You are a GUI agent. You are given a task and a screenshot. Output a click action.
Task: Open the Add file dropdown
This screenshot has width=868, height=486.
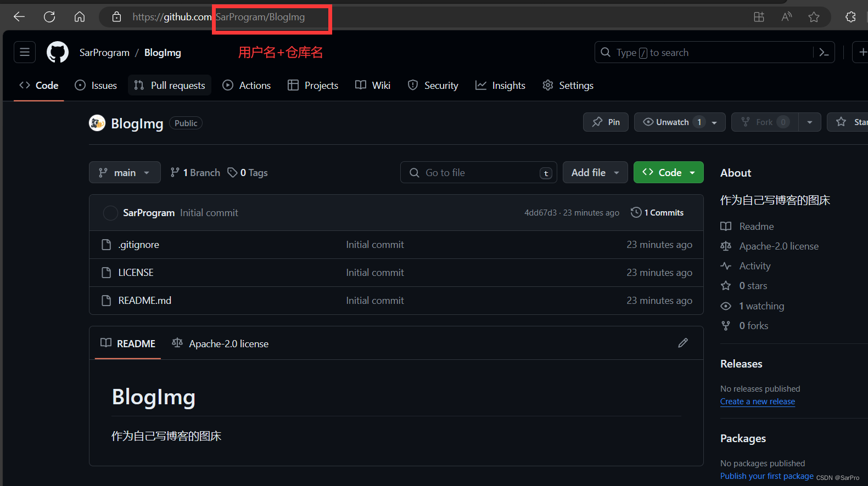click(595, 172)
